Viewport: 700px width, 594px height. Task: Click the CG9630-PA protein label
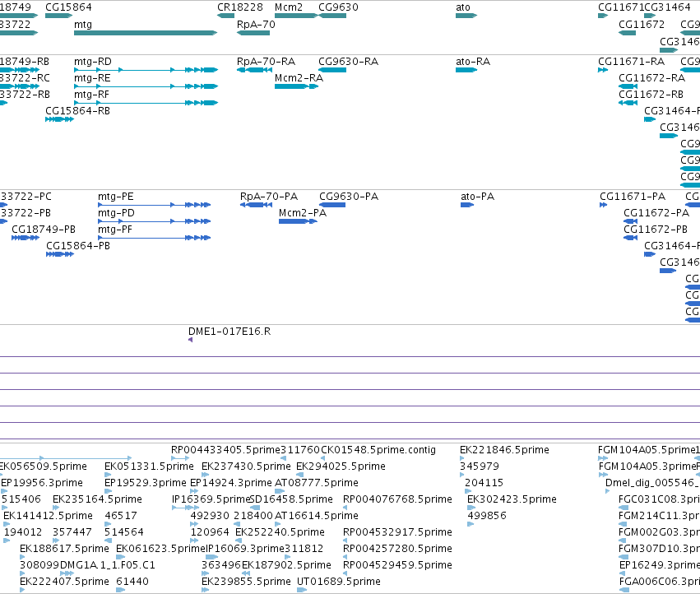(x=349, y=197)
